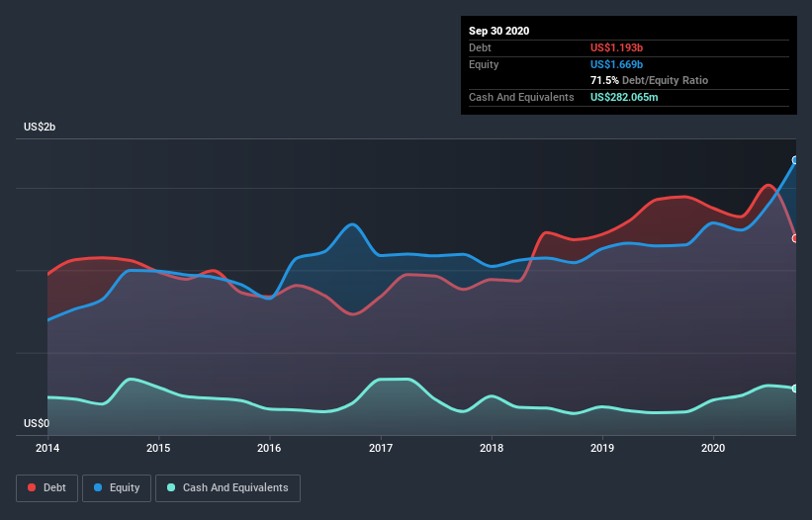Toggle the Cash And Equivalents legend button
Image resolution: width=812 pixels, height=520 pixels.
coord(227,488)
